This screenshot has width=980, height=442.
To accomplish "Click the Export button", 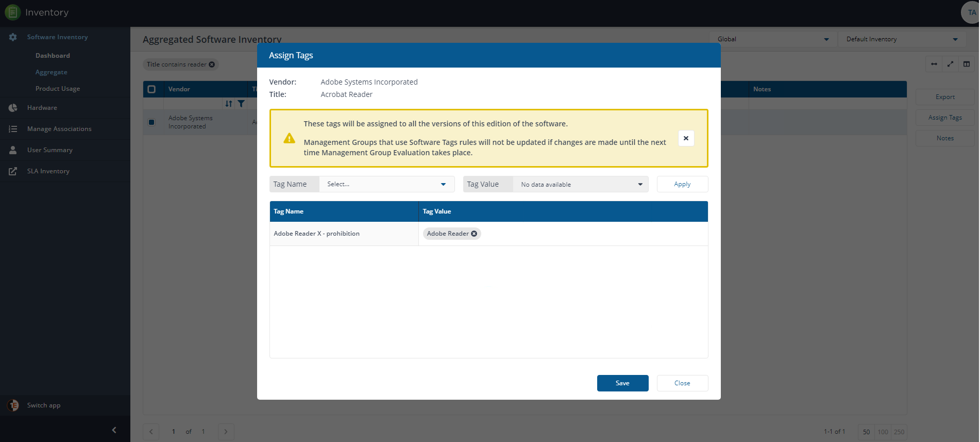I will click(945, 97).
